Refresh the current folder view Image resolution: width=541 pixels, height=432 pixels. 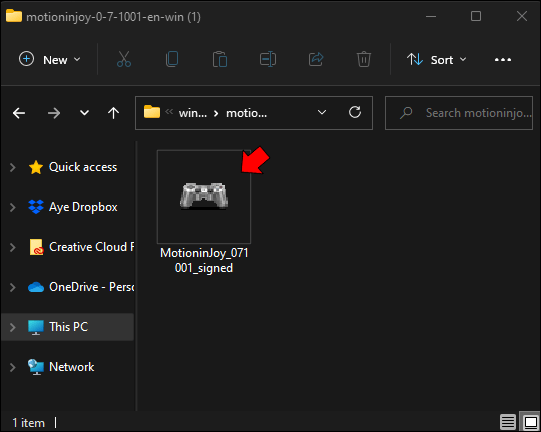355,112
